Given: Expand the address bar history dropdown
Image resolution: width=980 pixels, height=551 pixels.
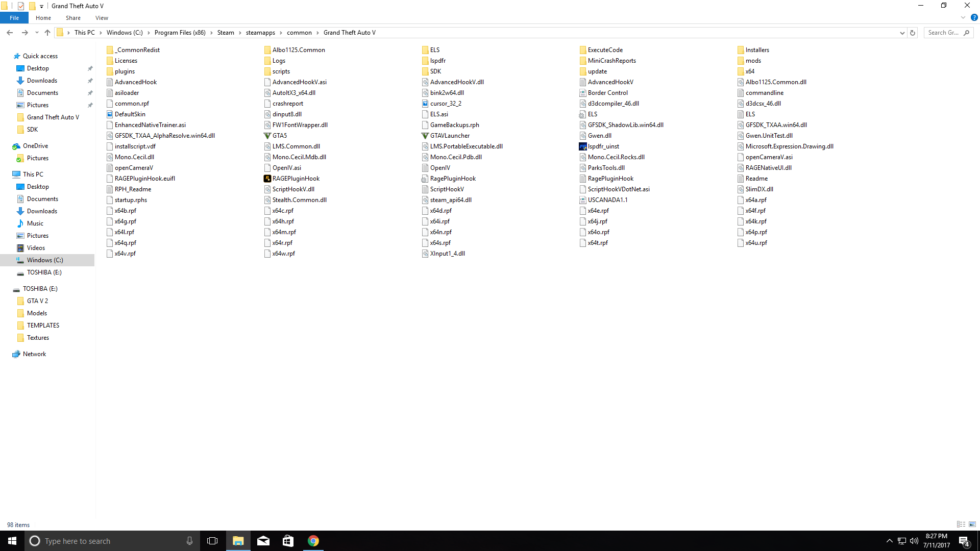Looking at the screenshot, I should (x=902, y=33).
